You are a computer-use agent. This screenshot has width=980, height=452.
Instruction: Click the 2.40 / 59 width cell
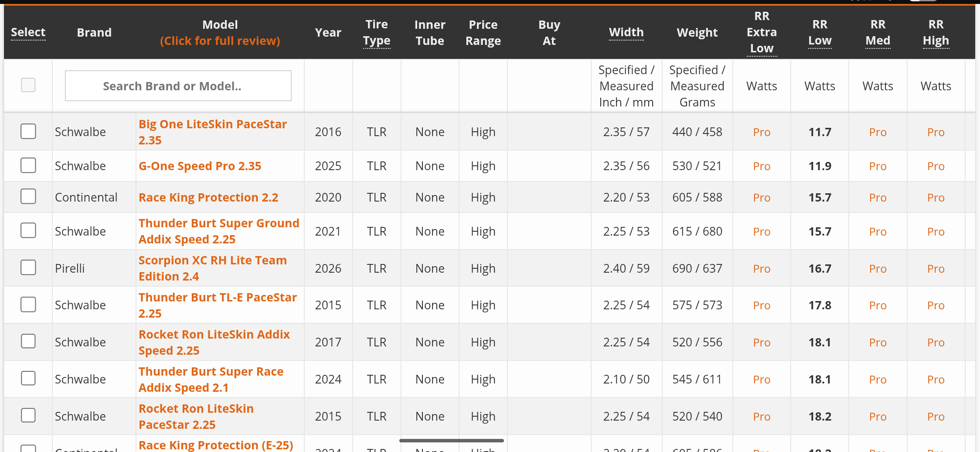pos(626,269)
